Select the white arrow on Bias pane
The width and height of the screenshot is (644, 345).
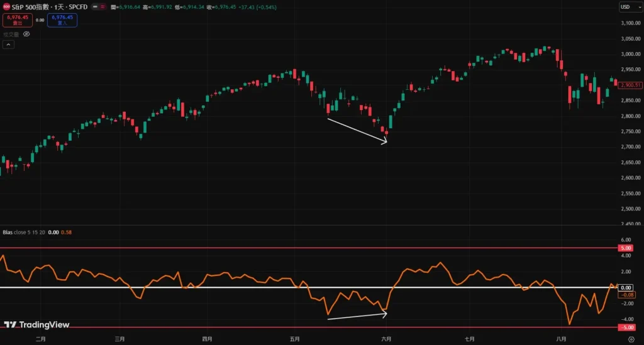coord(357,315)
